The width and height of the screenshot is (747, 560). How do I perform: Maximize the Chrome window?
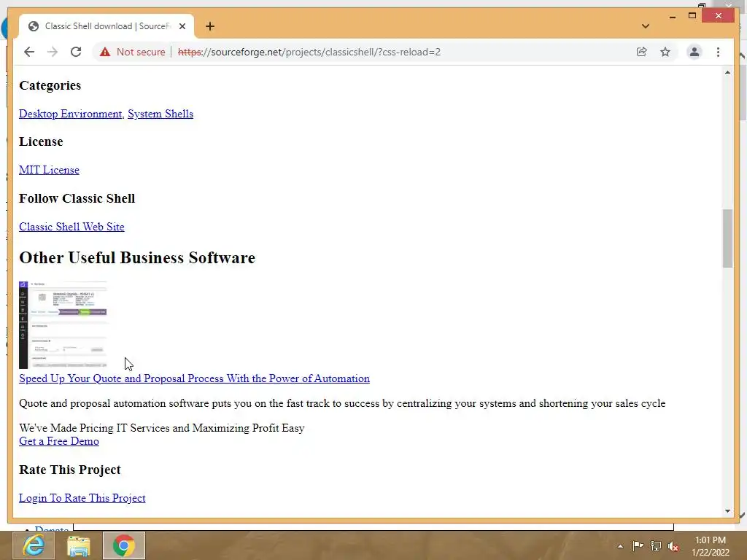click(x=692, y=16)
